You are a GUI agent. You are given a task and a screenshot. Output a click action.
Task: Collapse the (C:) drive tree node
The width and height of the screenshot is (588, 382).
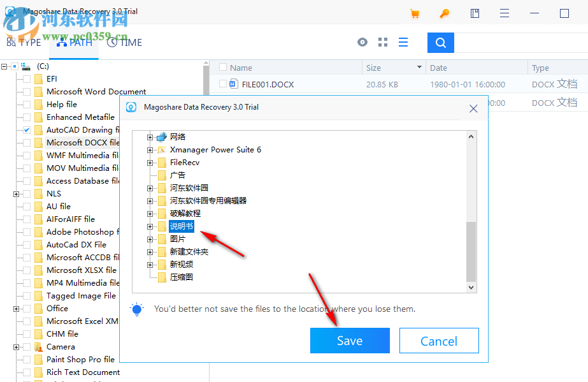(x=4, y=66)
